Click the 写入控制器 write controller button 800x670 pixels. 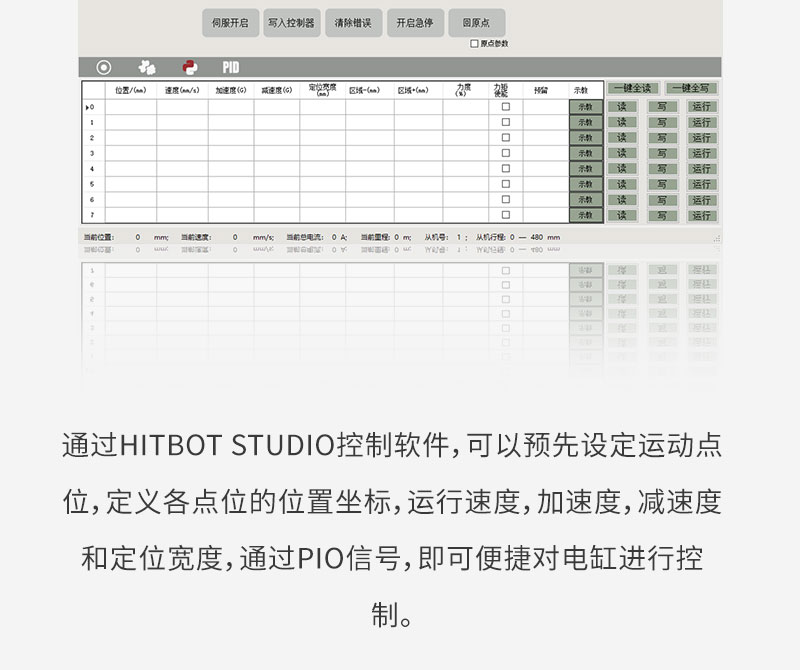coord(291,22)
